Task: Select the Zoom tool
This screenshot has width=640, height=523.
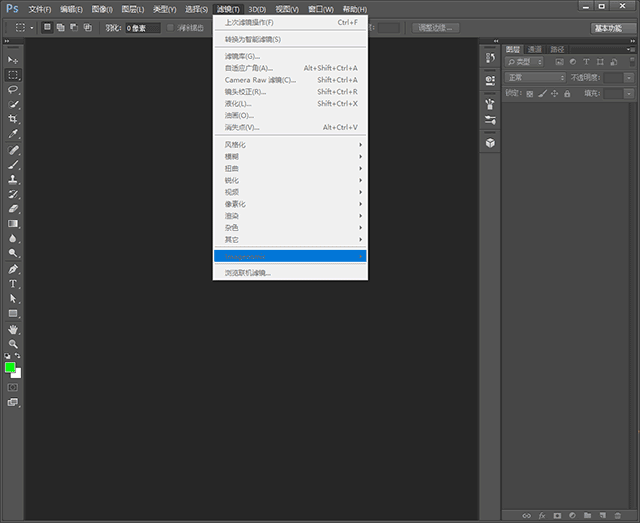Action: (14, 344)
